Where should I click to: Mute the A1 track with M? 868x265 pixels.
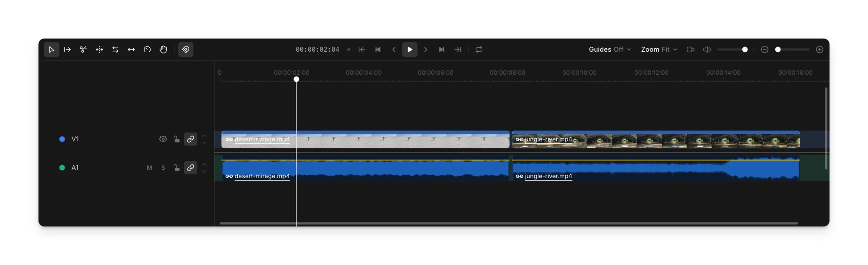point(149,168)
